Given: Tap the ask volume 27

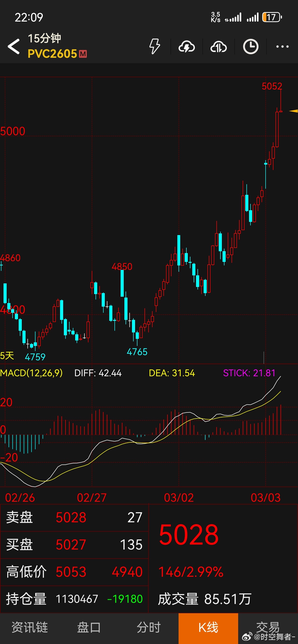Looking at the screenshot, I should click(135, 517).
